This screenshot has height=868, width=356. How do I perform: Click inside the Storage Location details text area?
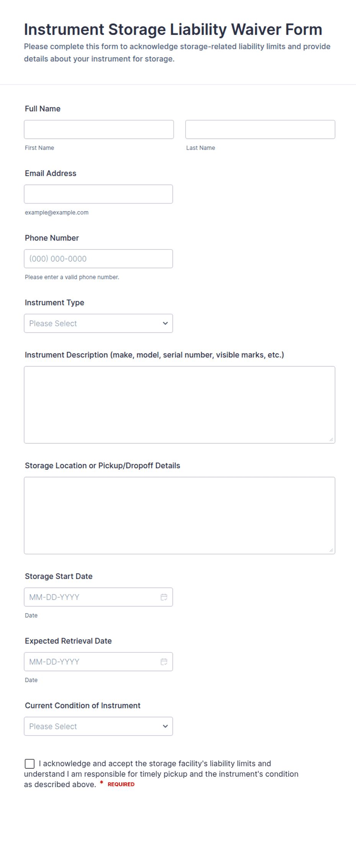[x=180, y=515]
